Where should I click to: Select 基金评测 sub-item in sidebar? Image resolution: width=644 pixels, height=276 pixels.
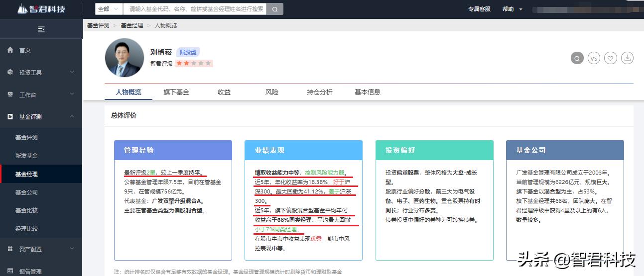pos(26,137)
